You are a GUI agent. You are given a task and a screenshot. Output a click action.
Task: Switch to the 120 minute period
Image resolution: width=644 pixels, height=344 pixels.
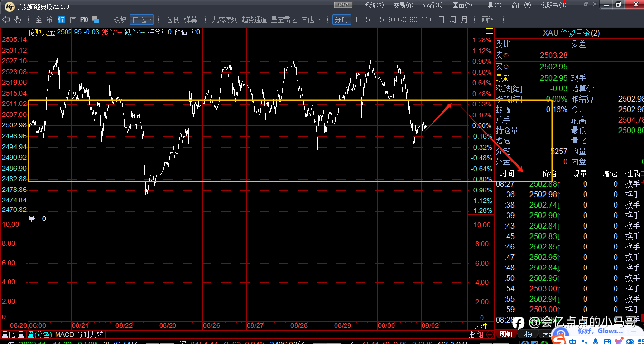coord(427,19)
